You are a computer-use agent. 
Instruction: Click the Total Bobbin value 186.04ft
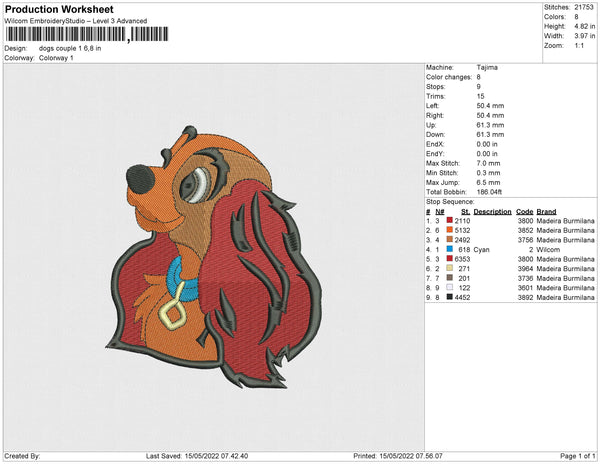(x=489, y=192)
